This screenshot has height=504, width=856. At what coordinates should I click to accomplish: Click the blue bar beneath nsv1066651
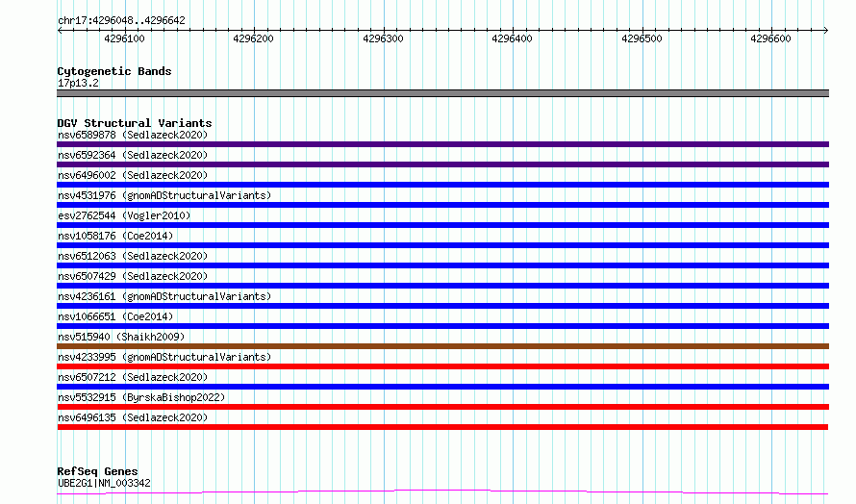click(x=442, y=326)
